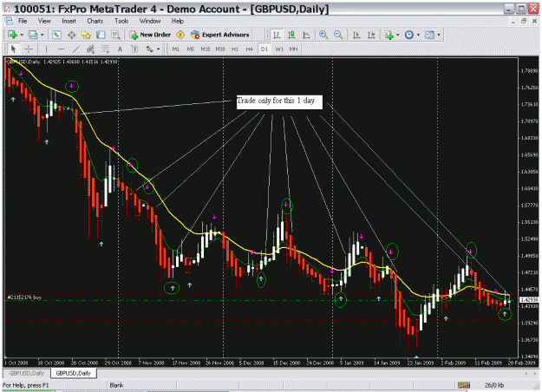The image size is (542, 392).
Task: Click the connection status bars in status bar
Action: (x=464, y=385)
